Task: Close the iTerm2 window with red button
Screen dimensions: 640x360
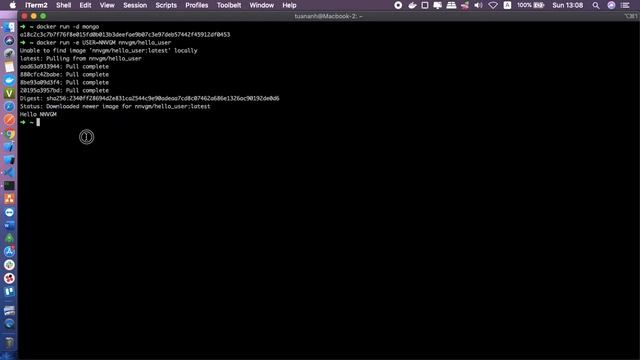Action: pyautogui.click(x=24, y=16)
